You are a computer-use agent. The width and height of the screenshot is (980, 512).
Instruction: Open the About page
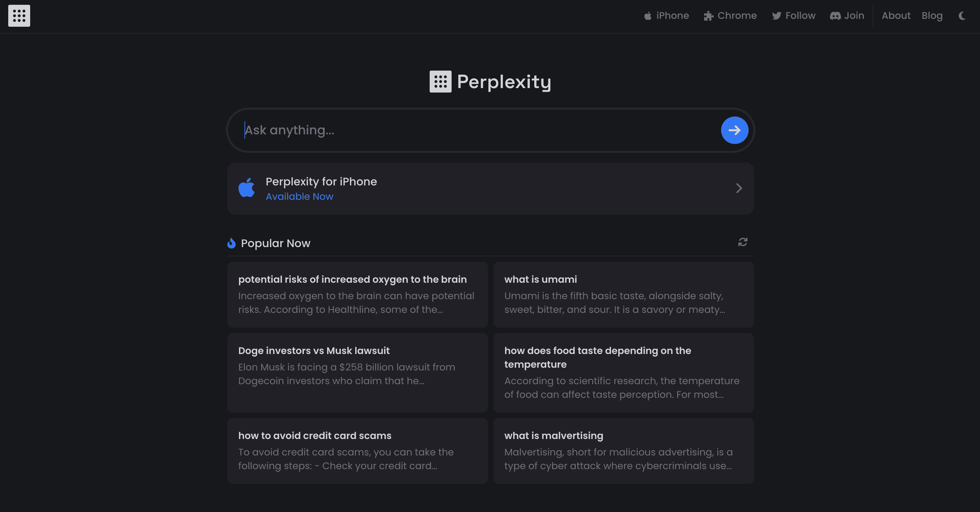896,15
